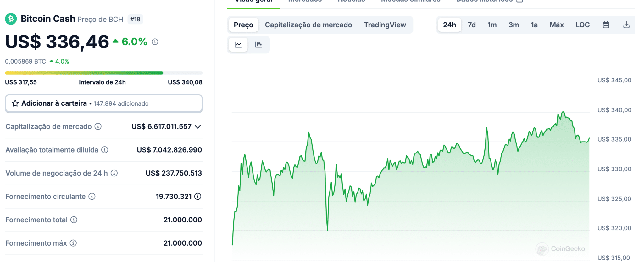Select Capitalização de mercado chart tab
644x262 pixels.
click(x=308, y=25)
